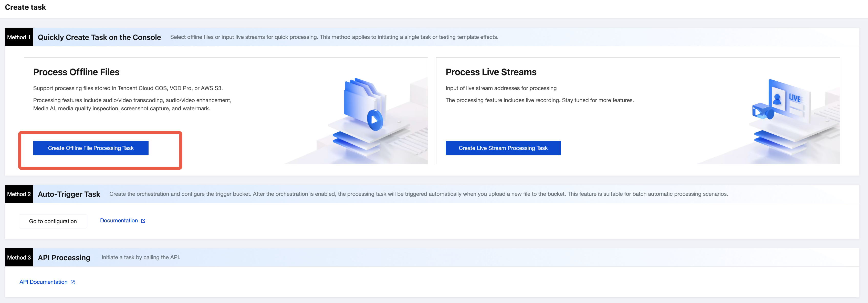The height and width of the screenshot is (303, 868).
Task: Click the Create task page title
Action: [x=25, y=7]
